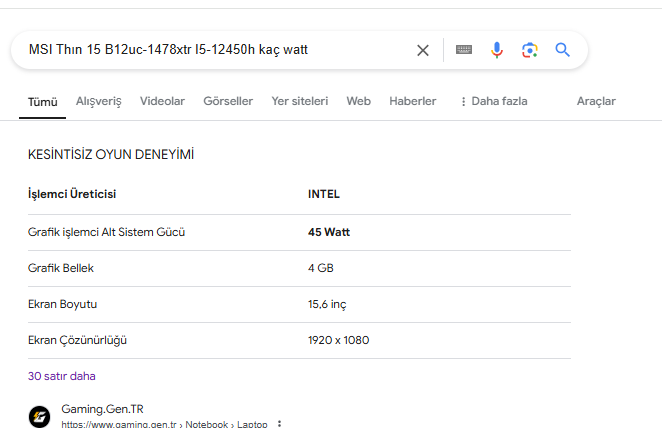Select the 1920 x 1080 value
This screenshot has height=428, width=662.
tap(339, 340)
